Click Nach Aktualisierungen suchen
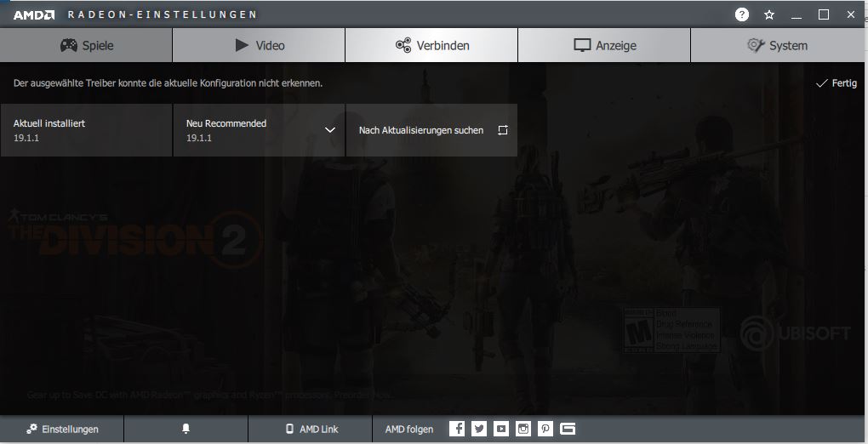Screen dimensions: 868x444 click(x=431, y=130)
